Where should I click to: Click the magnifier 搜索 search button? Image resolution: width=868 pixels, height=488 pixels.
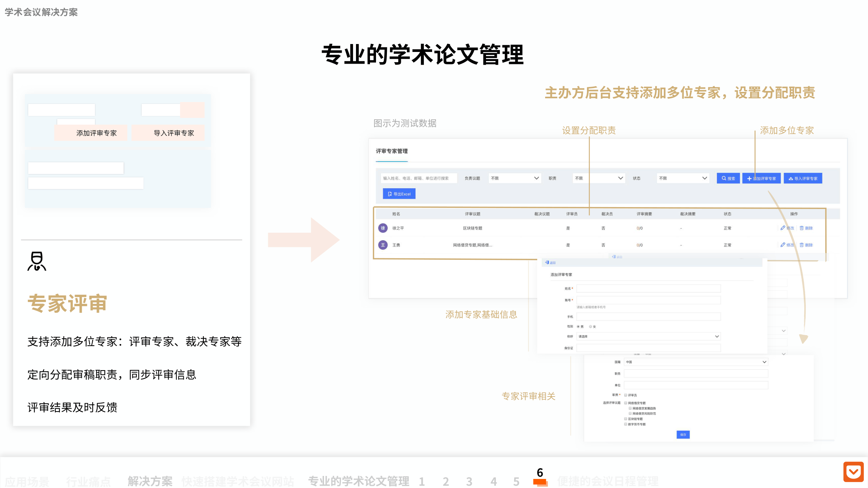pyautogui.click(x=728, y=178)
